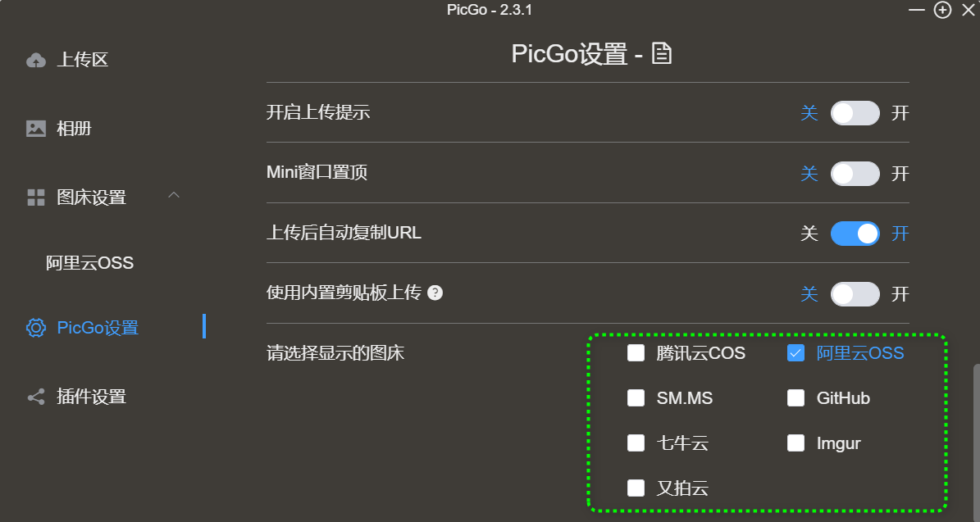The width and height of the screenshot is (980, 522).
Task: Check the Imgur checkbox
Action: coord(795,443)
